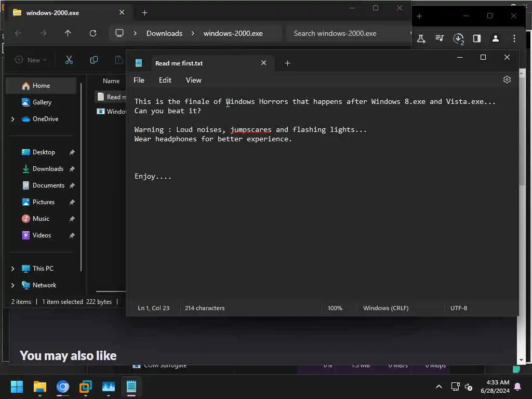
Task: Expand the OneDrive tree node
Action: 13,119
